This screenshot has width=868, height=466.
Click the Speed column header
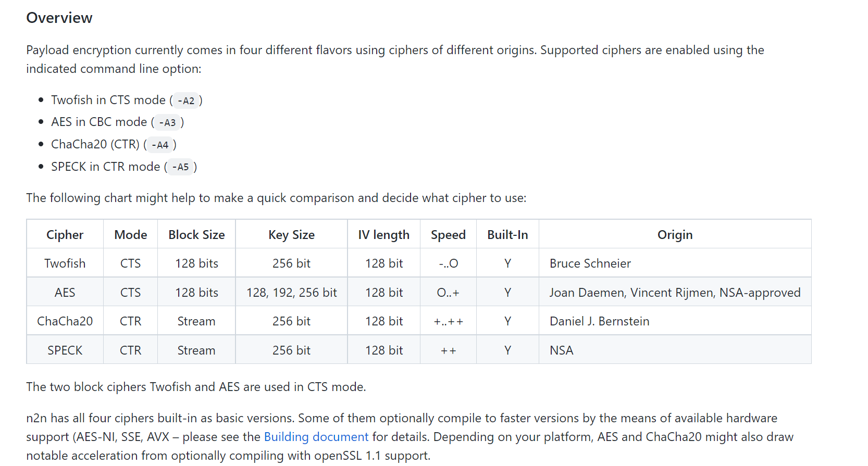[x=448, y=235]
